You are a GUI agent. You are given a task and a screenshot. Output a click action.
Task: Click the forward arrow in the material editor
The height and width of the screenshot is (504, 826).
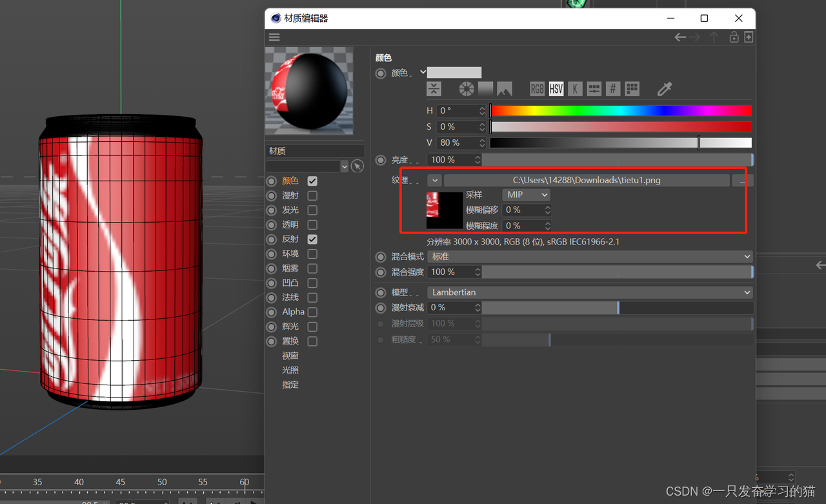point(695,37)
